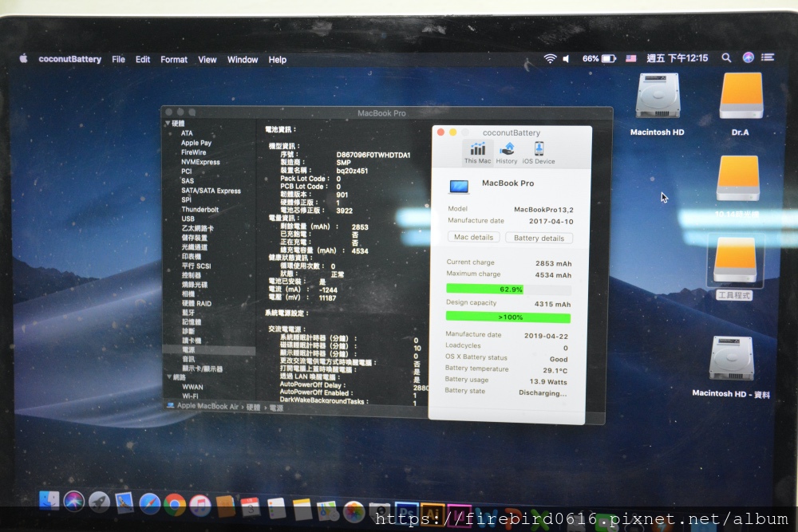Select Thunderbolt in the sidebar
Image resolution: width=798 pixels, height=532 pixels.
tap(199, 210)
